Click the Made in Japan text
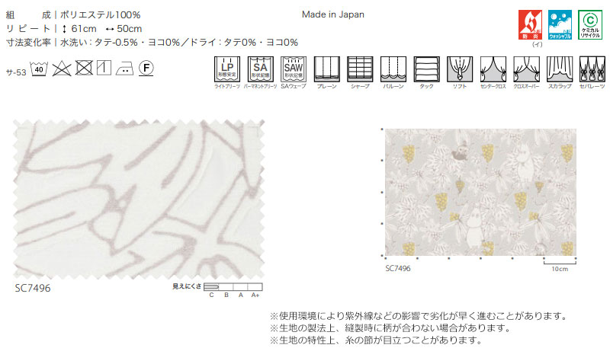The height and width of the screenshot is (364, 610). coord(333,14)
